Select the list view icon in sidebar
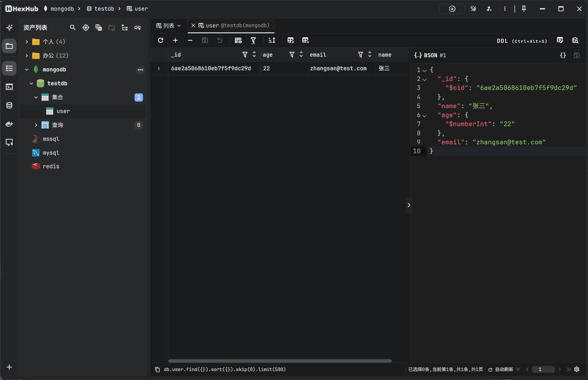The image size is (588, 380). tap(9, 68)
